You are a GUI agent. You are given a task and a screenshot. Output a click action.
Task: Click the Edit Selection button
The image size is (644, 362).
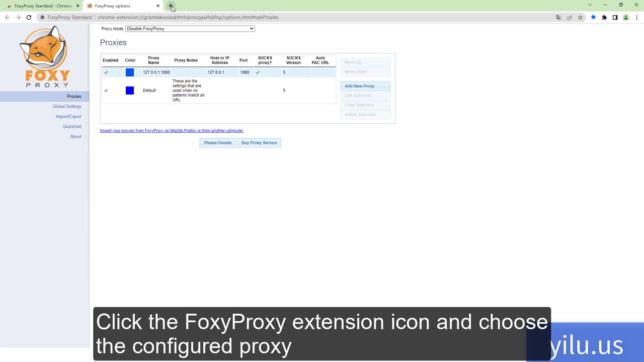pyautogui.click(x=365, y=96)
